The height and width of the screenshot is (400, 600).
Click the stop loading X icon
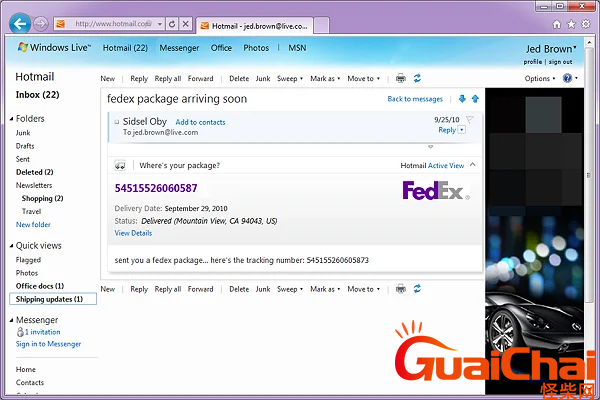coord(185,24)
